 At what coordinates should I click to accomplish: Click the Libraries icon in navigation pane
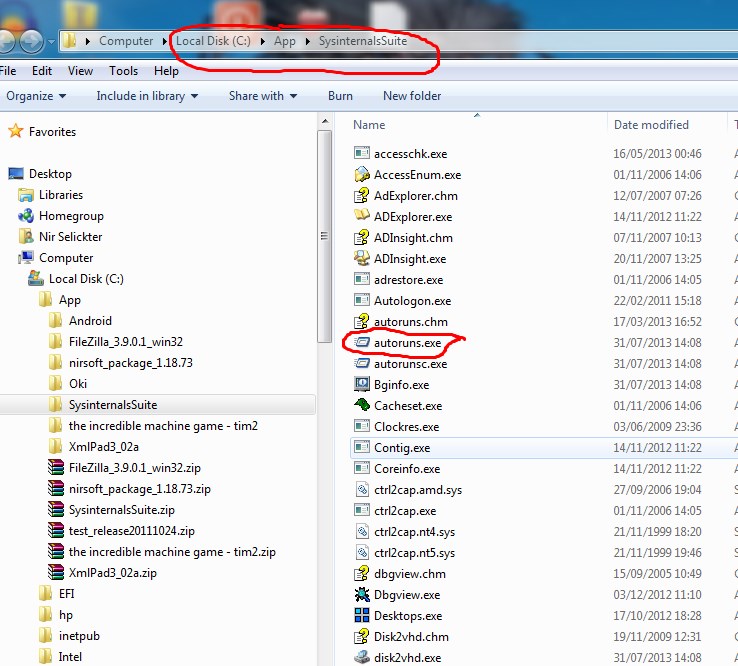tap(25, 194)
